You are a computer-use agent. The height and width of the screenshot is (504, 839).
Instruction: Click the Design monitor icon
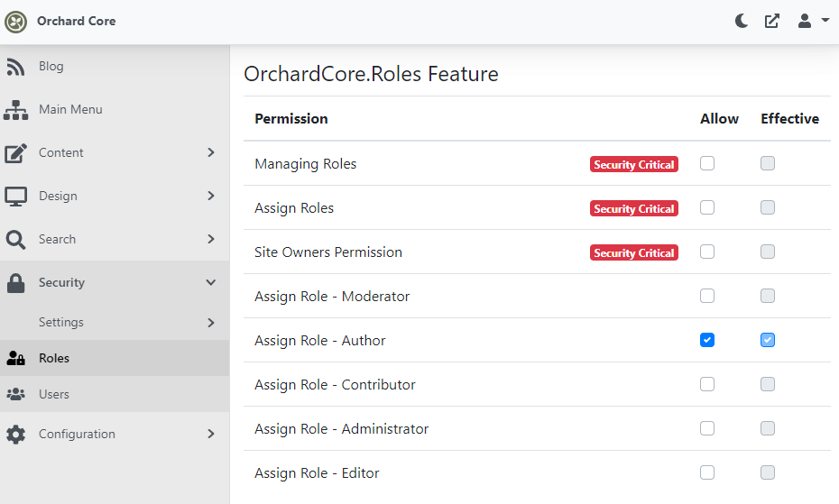coord(15,197)
